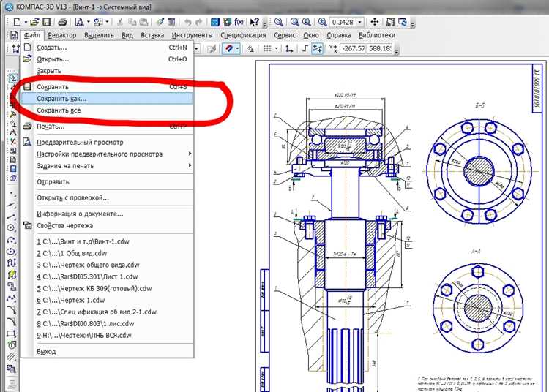
Task: Open recent file 'Чертеж КБ 309(готовый).cdw'
Action: tap(107, 288)
